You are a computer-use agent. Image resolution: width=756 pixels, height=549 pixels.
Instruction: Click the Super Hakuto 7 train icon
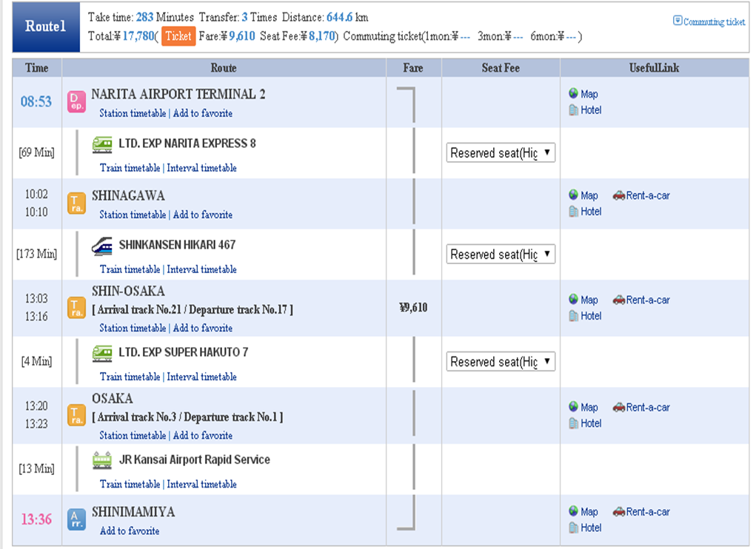coord(102,354)
